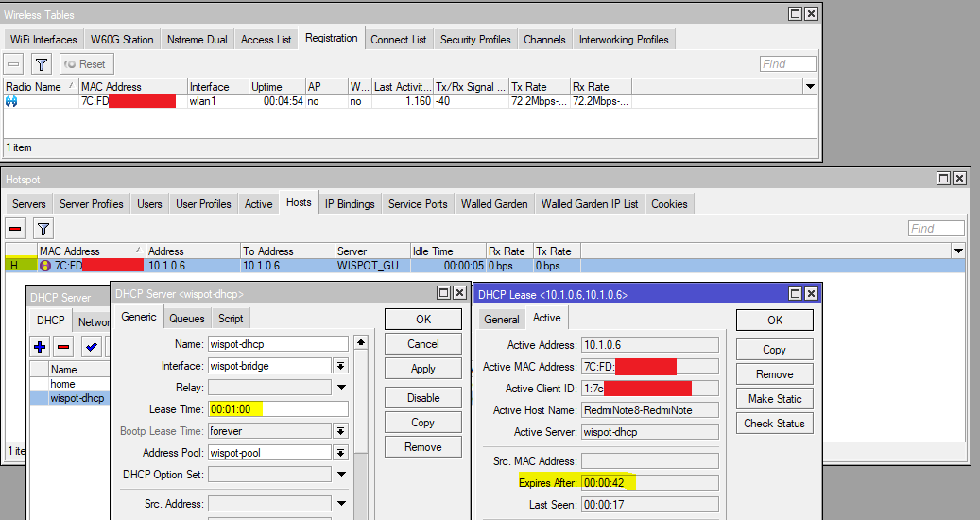Click the red minus icon in DHCP Server list

(x=63, y=347)
